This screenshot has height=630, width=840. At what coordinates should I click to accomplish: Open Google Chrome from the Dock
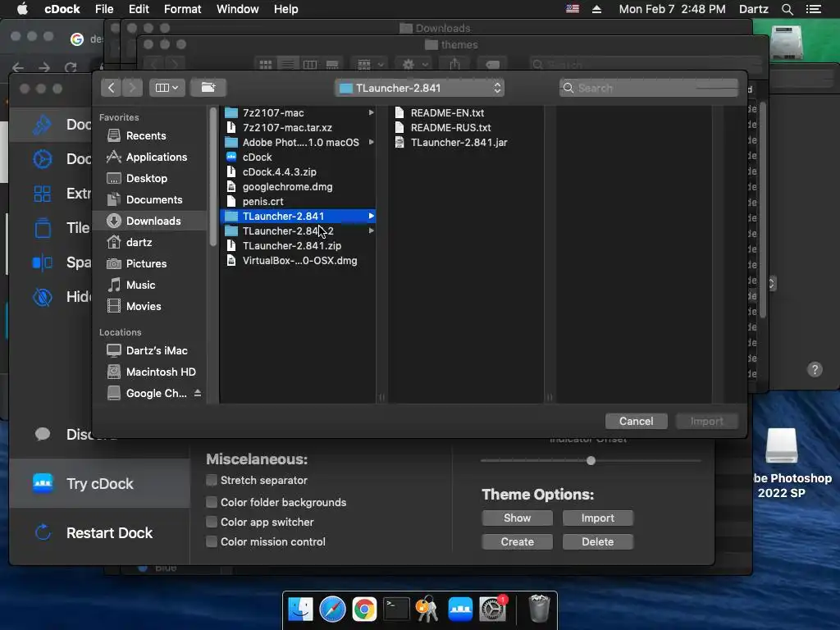364,609
